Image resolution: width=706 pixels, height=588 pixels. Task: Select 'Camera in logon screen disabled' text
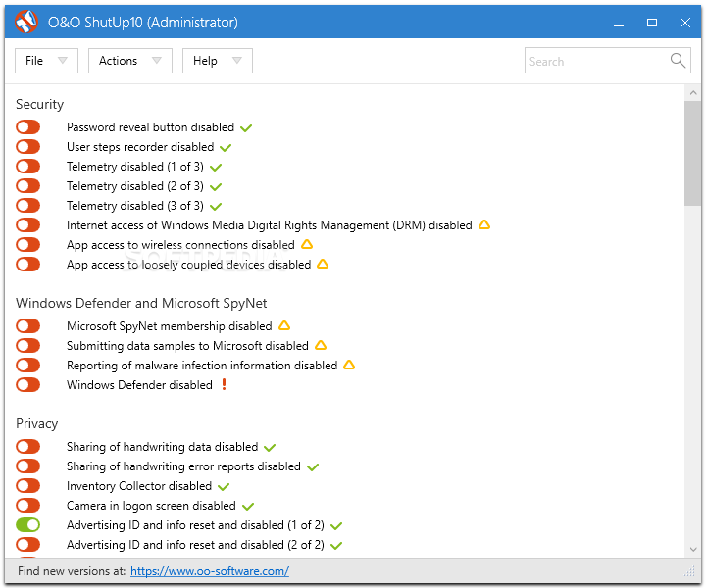pyautogui.click(x=151, y=506)
